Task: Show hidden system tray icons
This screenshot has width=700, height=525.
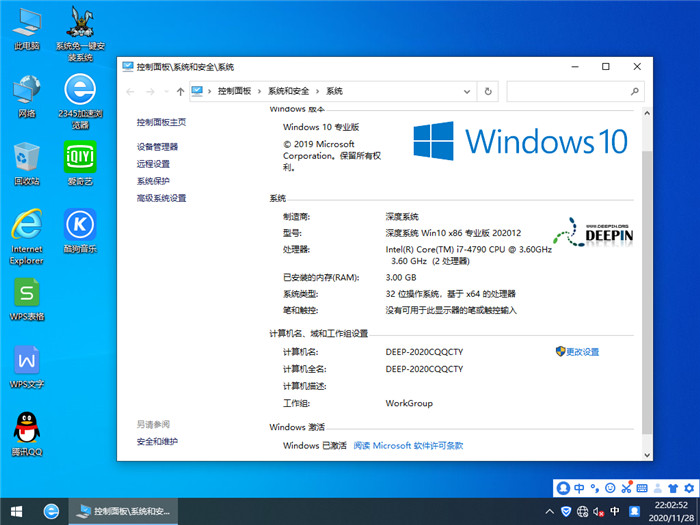Action: (x=550, y=512)
